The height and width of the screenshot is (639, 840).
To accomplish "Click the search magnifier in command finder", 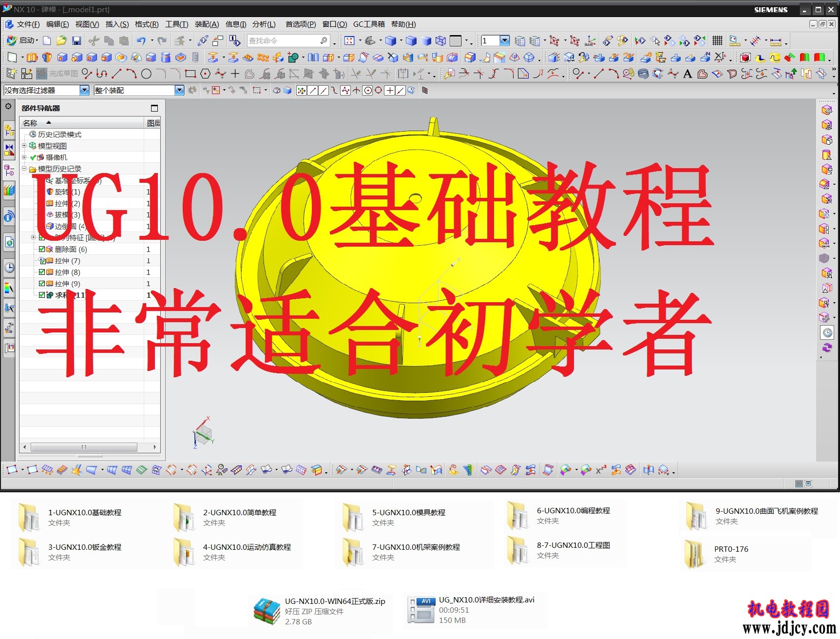I will click(324, 40).
